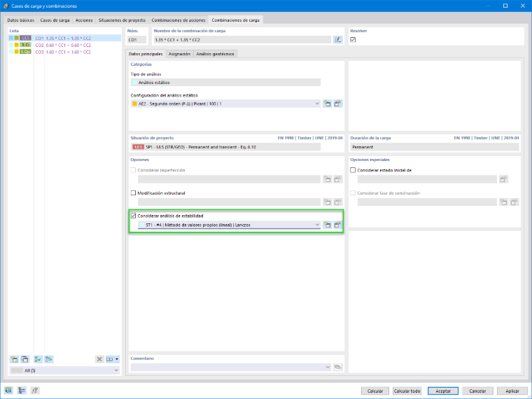This screenshot has height=399, width=532.
Task: Click Situación de proyecto SP1 ULS field
Action: pos(225,147)
